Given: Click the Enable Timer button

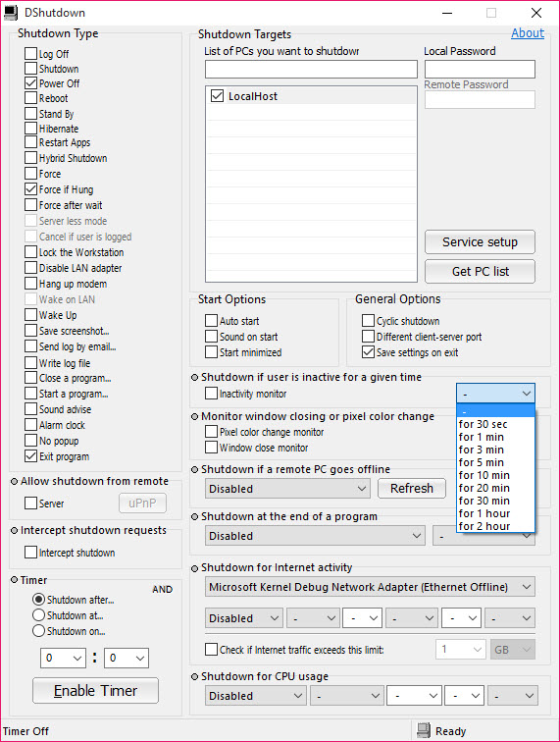Looking at the screenshot, I should coord(95,690).
